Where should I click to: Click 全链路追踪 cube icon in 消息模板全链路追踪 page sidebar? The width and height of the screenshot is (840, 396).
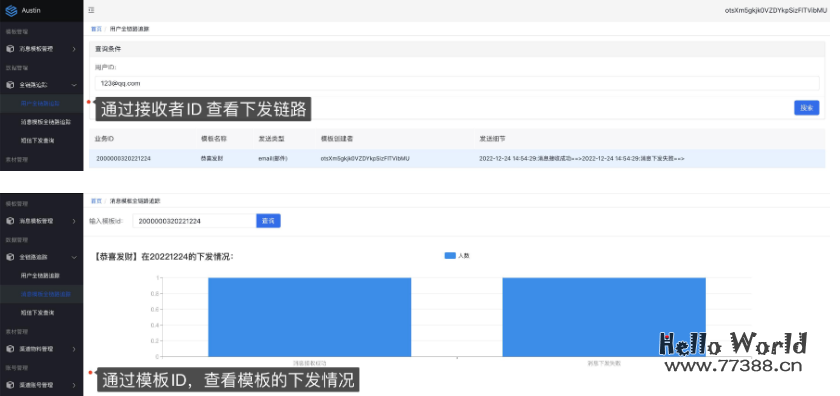point(10,257)
